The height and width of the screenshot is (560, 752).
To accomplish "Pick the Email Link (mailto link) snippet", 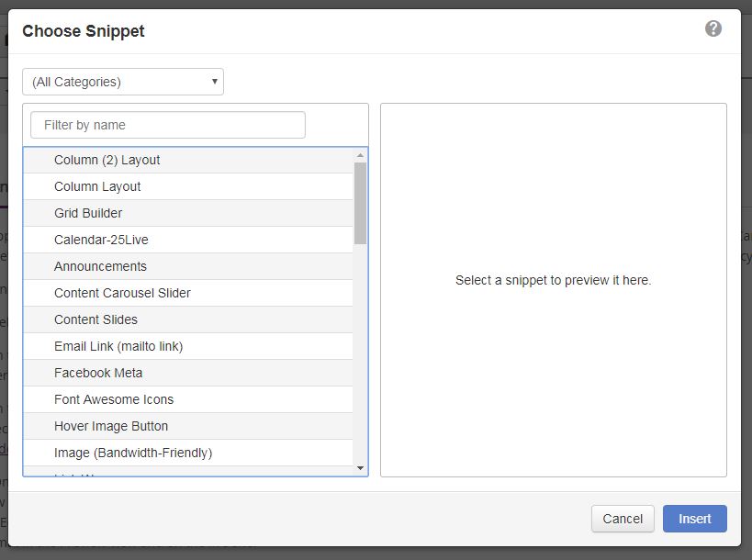I will click(x=118, y=346).
